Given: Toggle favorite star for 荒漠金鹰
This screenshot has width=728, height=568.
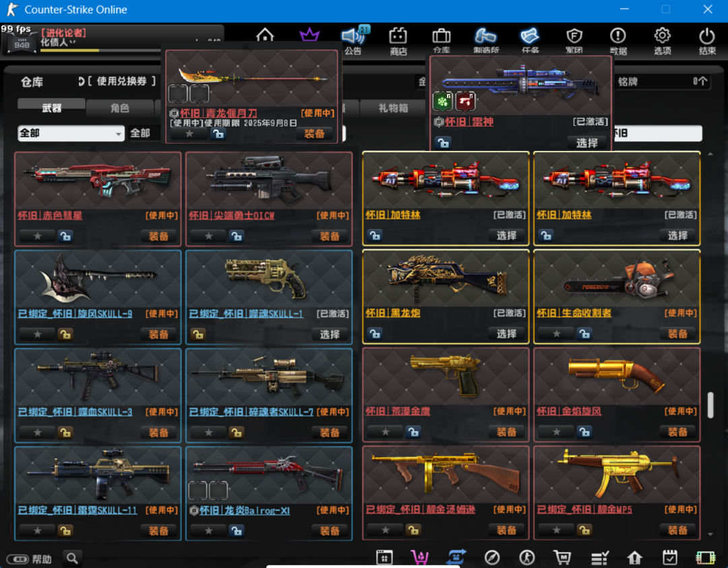Looking at the screenshot, I should [386, 432].
